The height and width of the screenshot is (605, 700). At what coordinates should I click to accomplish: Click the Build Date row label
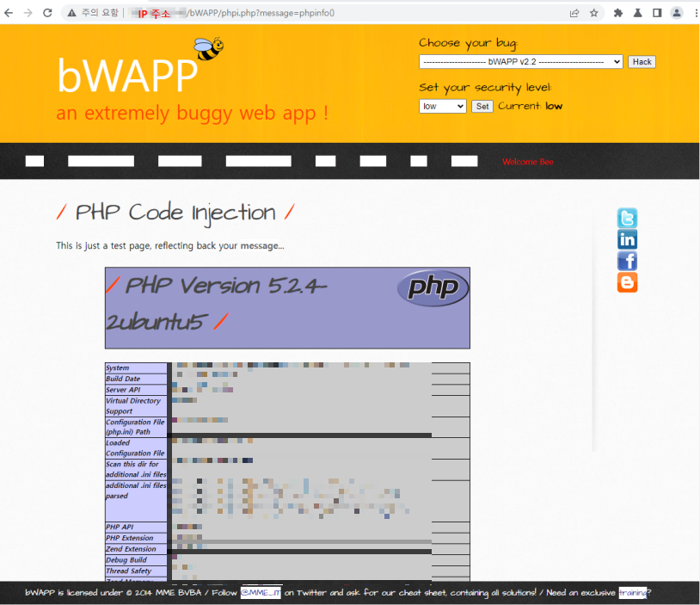tap(123, 379)
